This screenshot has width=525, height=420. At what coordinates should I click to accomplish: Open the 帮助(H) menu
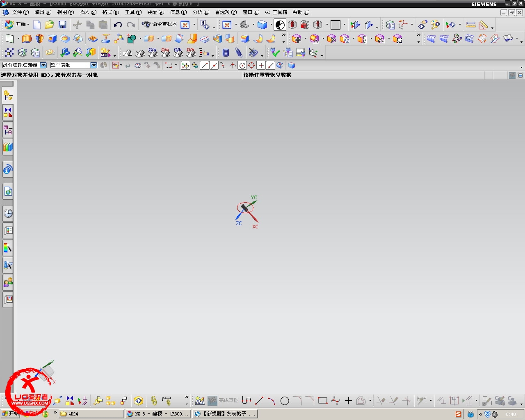click(x=301, y=12)
